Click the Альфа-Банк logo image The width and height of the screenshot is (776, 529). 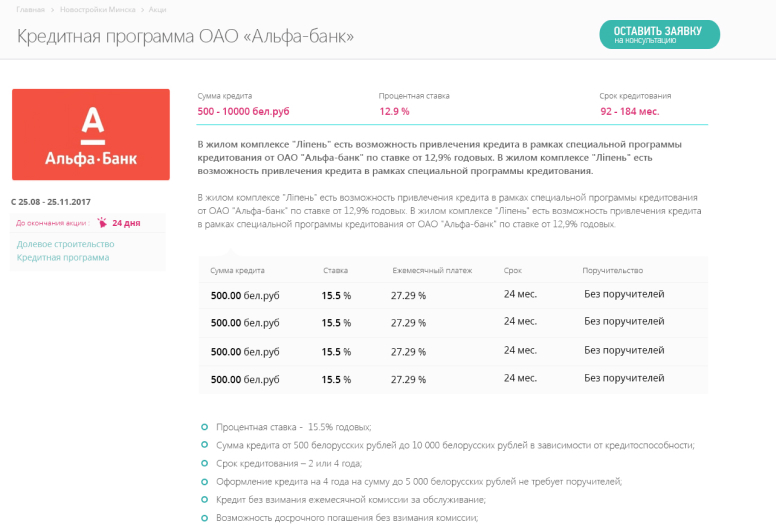click(x=91, y=135)
